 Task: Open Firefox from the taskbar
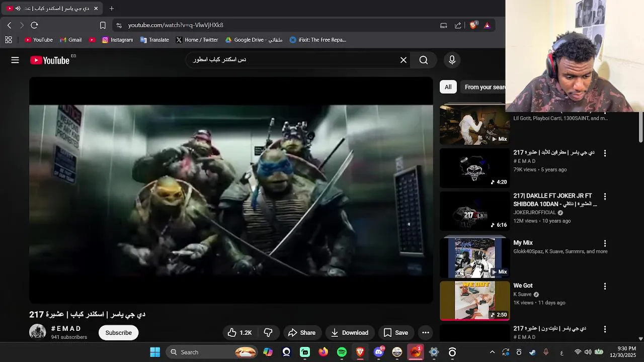pyautogui.click(x=323, y=352)
